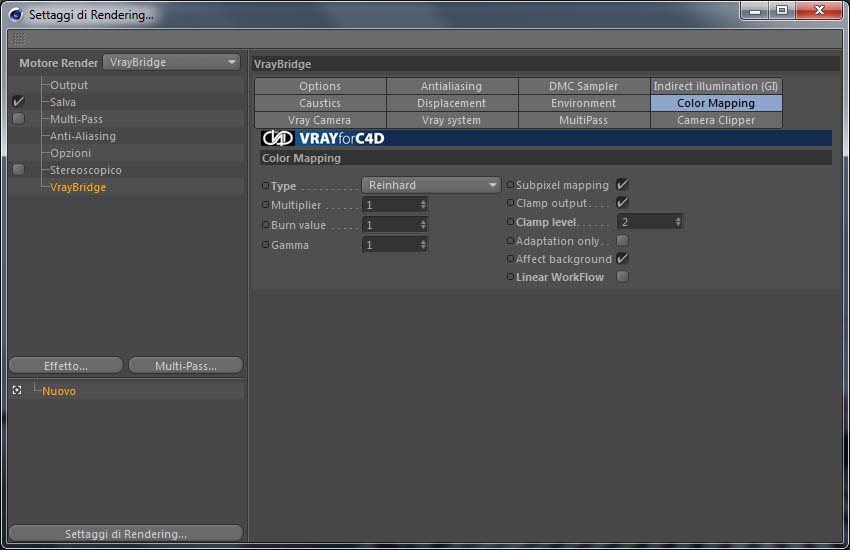Enable the Stereoscopico checkbox
This screenshot has width=850, height=550.
(x=18, y=170)
